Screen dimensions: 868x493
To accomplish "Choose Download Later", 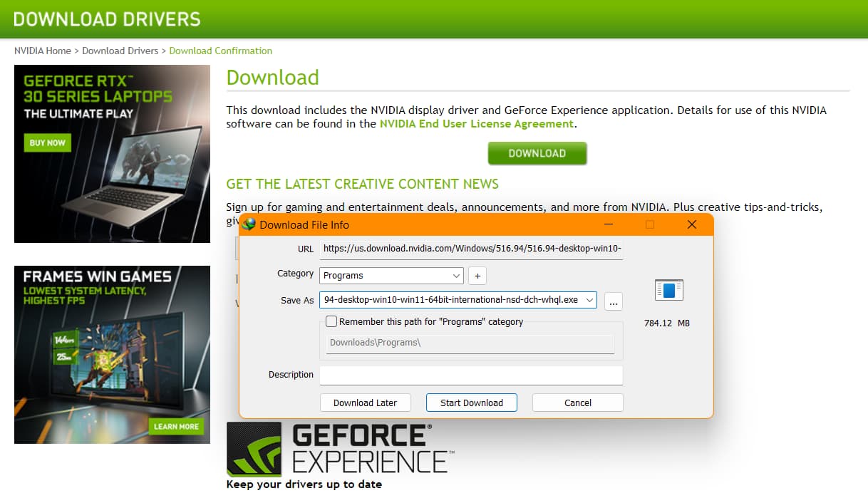I will click(365, 402).
